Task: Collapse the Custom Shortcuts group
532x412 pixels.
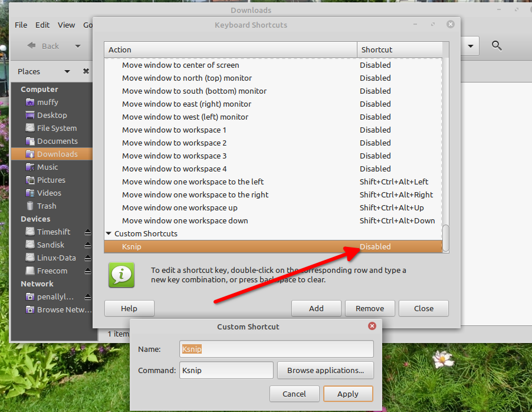Action: pyautogui.click(x=109, y=233)
